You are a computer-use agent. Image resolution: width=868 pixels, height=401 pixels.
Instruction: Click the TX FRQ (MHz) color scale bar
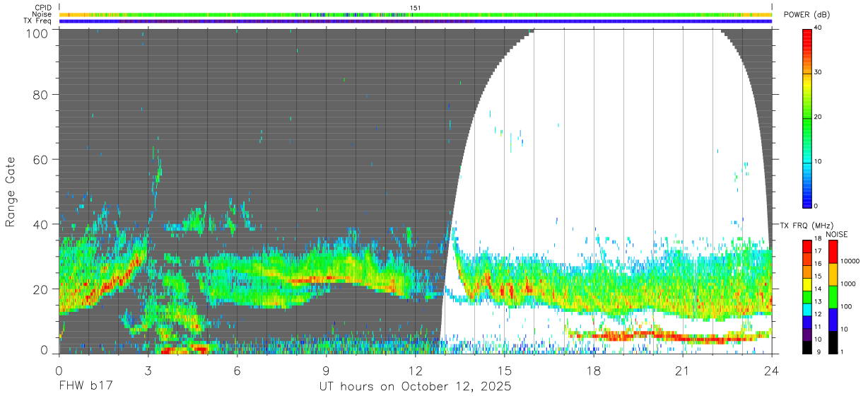pyautogui.click(x=808, y=296)
